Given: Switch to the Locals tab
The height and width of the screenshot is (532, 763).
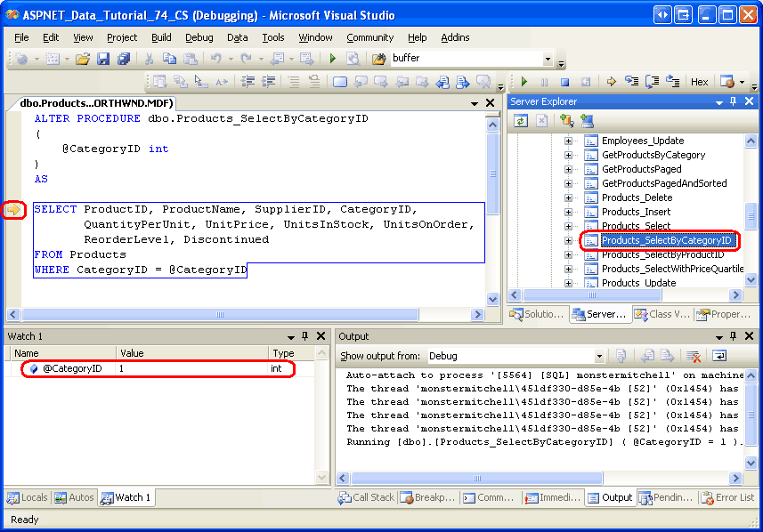Looking at the screenshot, I should [28, 497].
